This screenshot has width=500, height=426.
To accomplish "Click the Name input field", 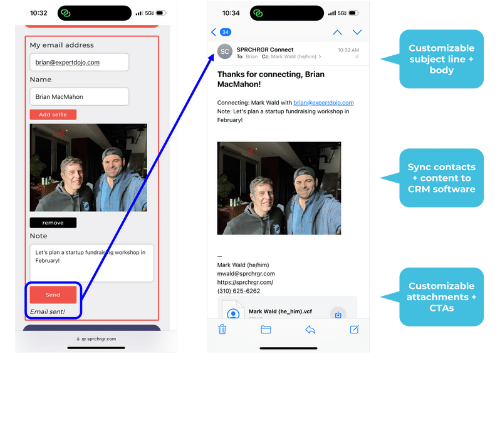I will 79,97.
